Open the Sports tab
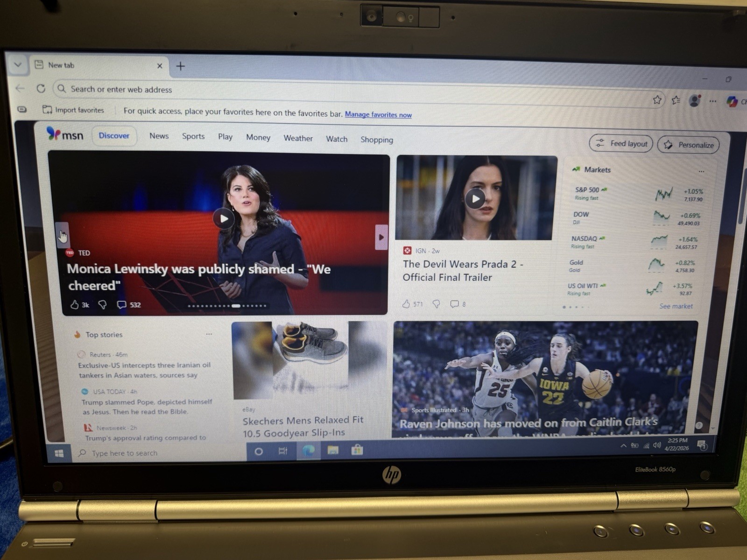The image size is (747, 560). click(x=193, y=136)
